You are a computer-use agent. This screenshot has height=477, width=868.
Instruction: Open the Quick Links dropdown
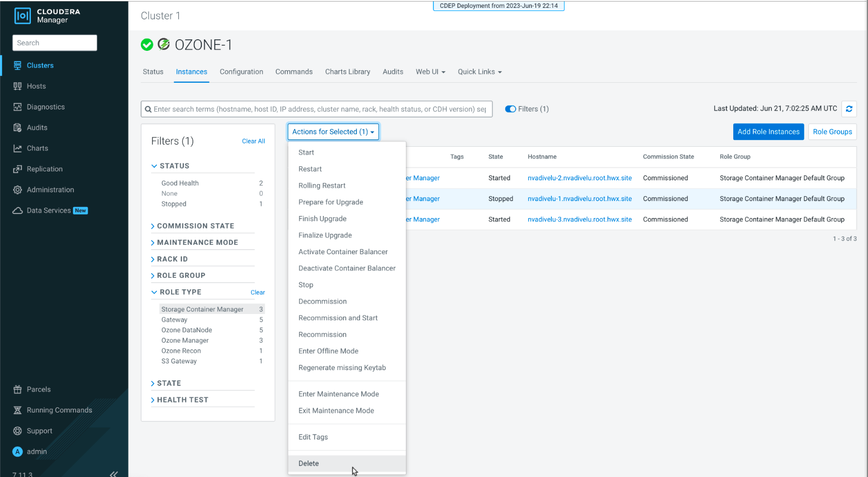[x=479, y=72]
